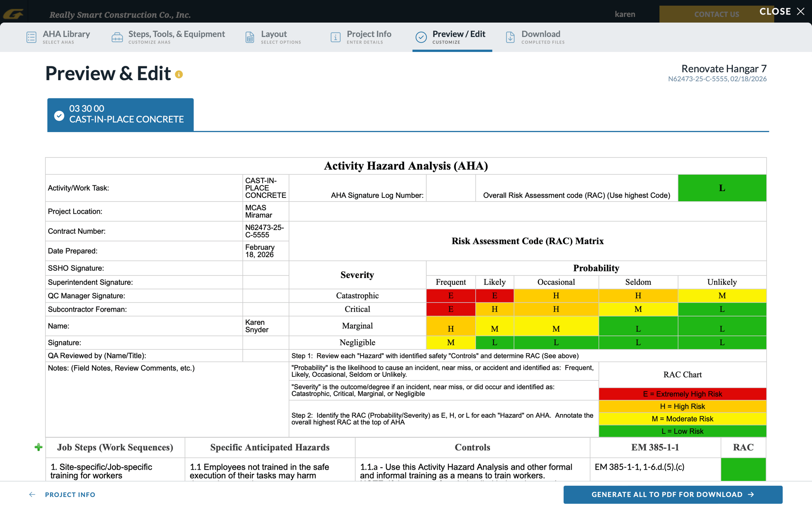
Task: Click the row 1 RAC green cell
Action: (x=743, y=469)
